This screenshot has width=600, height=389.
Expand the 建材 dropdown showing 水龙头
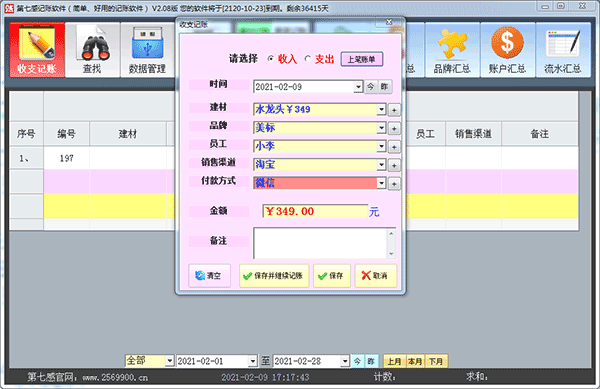point(381,109)
